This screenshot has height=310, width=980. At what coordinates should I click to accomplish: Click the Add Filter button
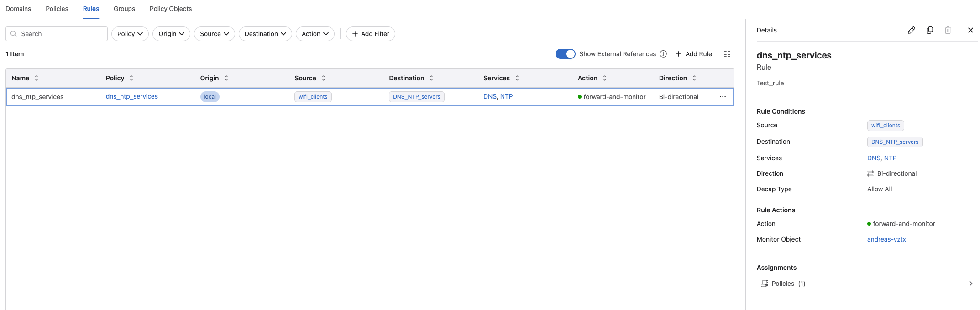coord(370,34)
